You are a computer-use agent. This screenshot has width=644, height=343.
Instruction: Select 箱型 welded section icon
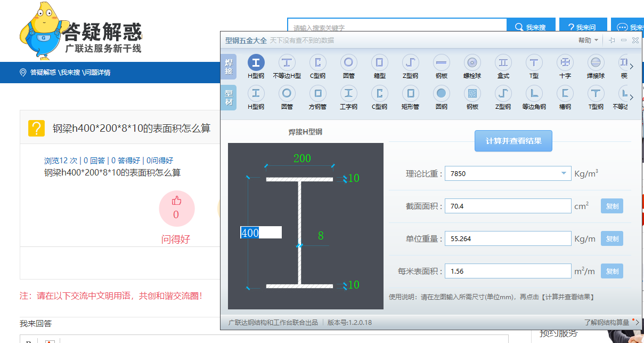pos(380,62)
